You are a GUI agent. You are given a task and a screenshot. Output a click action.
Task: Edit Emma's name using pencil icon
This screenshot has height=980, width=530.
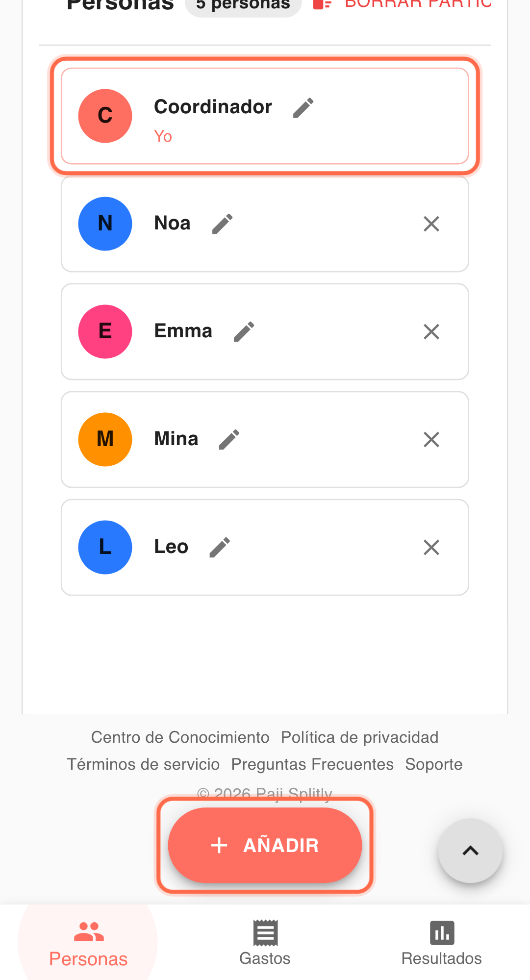[x=244, y=332]
